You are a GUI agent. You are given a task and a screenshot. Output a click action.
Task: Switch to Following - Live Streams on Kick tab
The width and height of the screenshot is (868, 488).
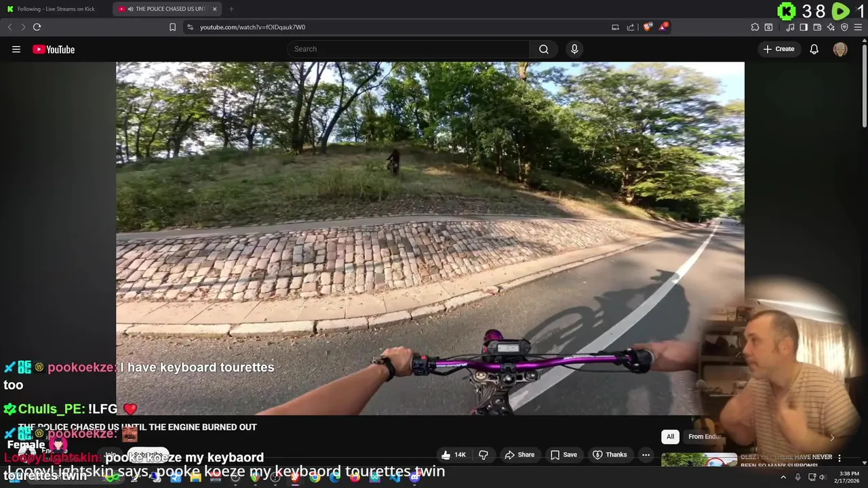pyautogui.click(x=56, y=9)
